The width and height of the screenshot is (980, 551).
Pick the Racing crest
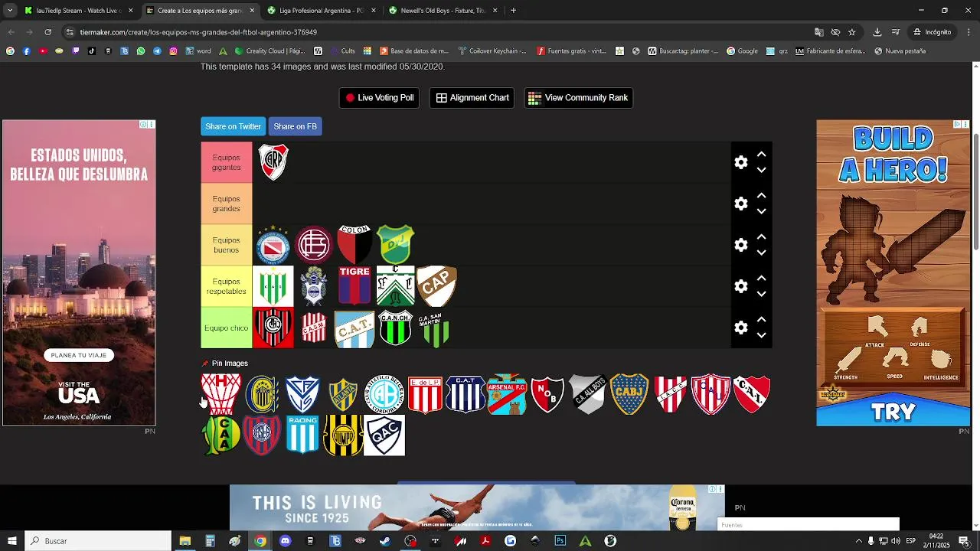(302, 435)
